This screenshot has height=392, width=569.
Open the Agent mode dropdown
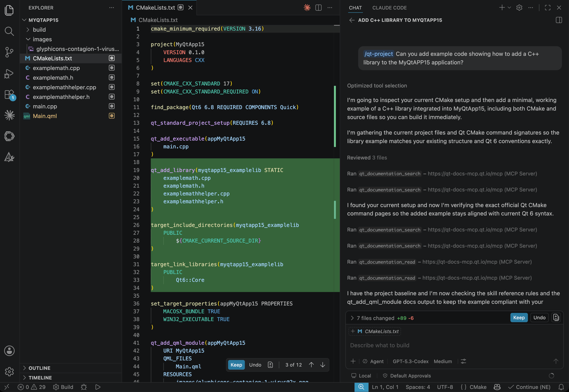[373, 361]
